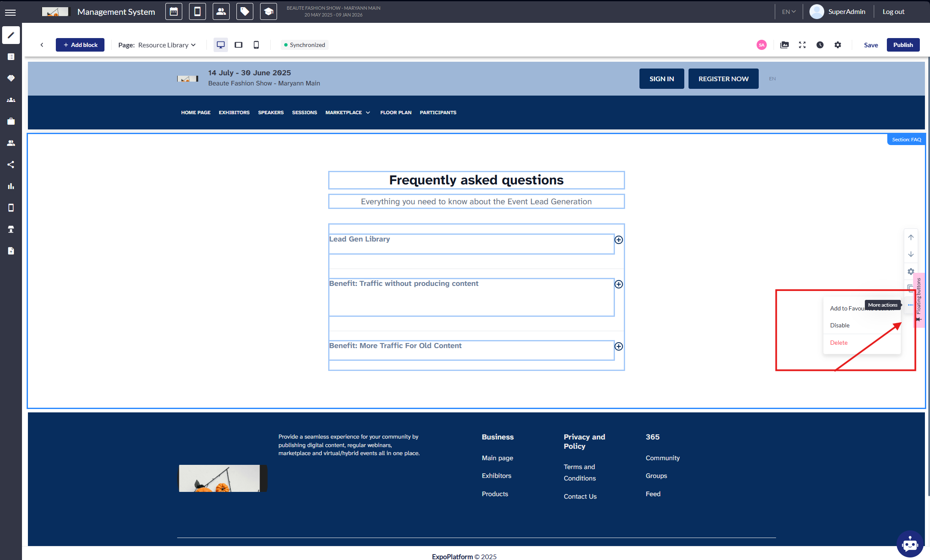Viewport: 930px width, 560px height.
Task: Select the Everything you need to know subtitle
Action: click(476, 201)
